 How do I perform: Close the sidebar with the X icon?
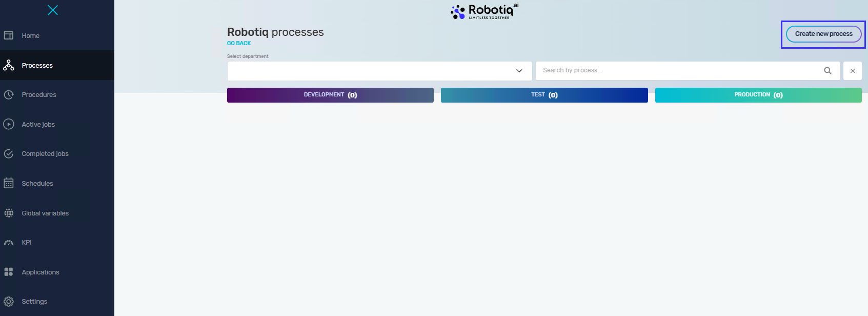tap(53, 10)
